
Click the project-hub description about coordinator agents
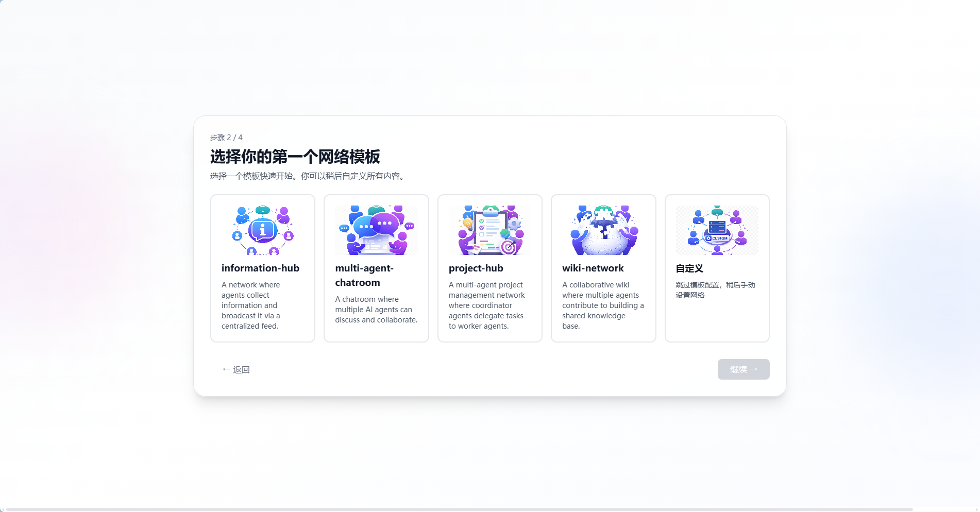tap(487, 305)
